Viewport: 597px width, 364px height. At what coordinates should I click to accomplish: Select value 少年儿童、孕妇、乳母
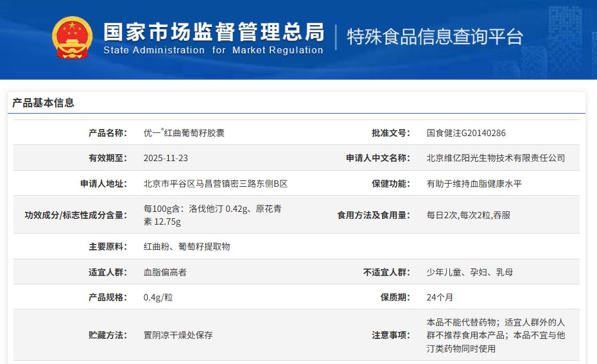470,272
